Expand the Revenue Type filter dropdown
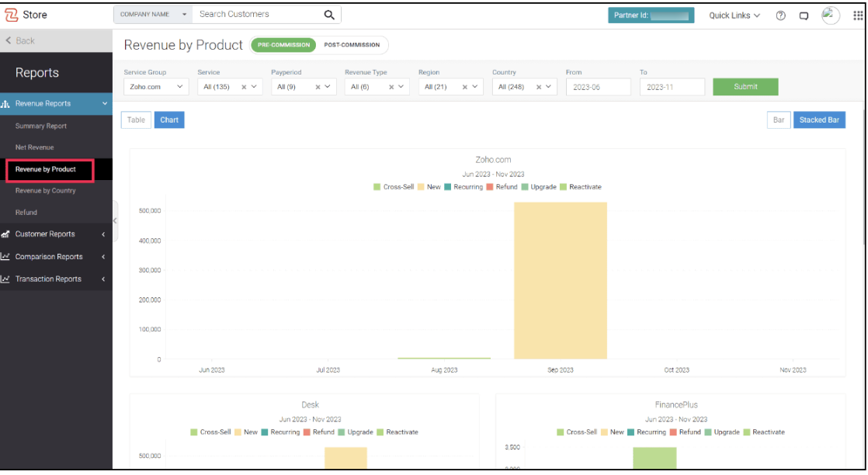This screenshot has height=475, width=868. (401, 87)
